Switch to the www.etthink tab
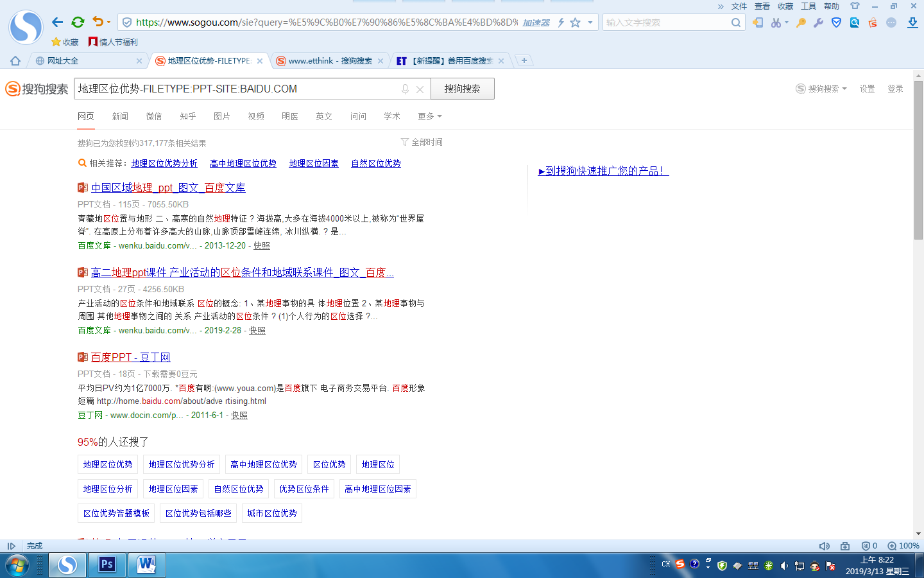Screen dimensions: 924x578 click(330, 61)
